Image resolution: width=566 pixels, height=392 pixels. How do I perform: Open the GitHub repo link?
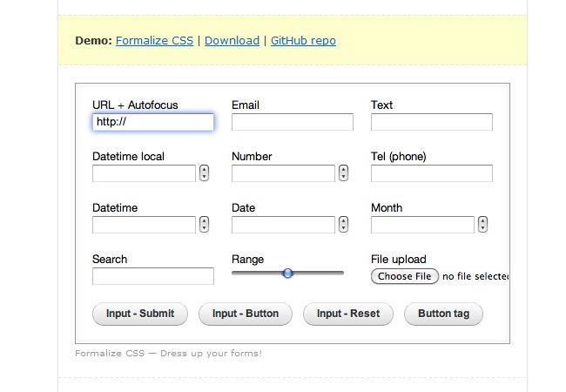click(303, 40)
